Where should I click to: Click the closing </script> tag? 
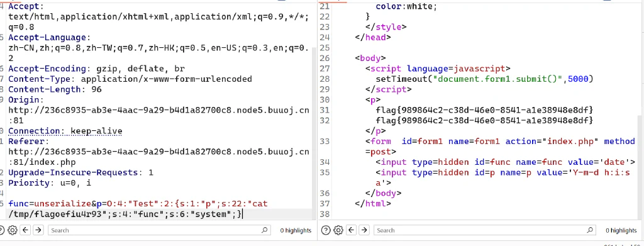388,89
